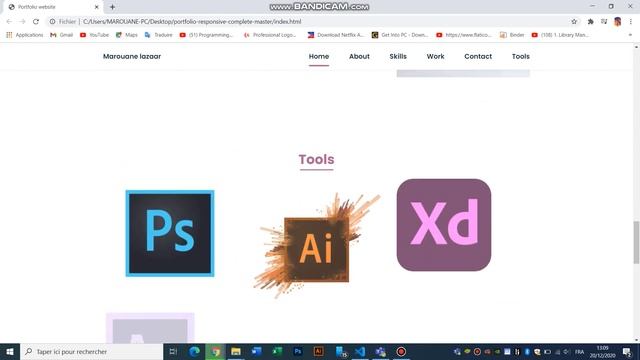Jump to Skills in the navbar
The image size is (640, 360).
tap(398, 56)
